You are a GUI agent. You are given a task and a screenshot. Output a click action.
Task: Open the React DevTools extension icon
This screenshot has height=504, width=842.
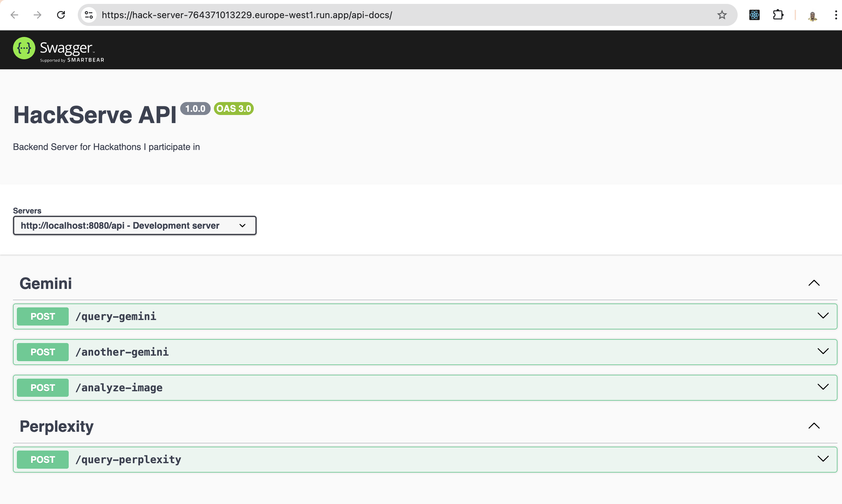click(x=754, y=15)
